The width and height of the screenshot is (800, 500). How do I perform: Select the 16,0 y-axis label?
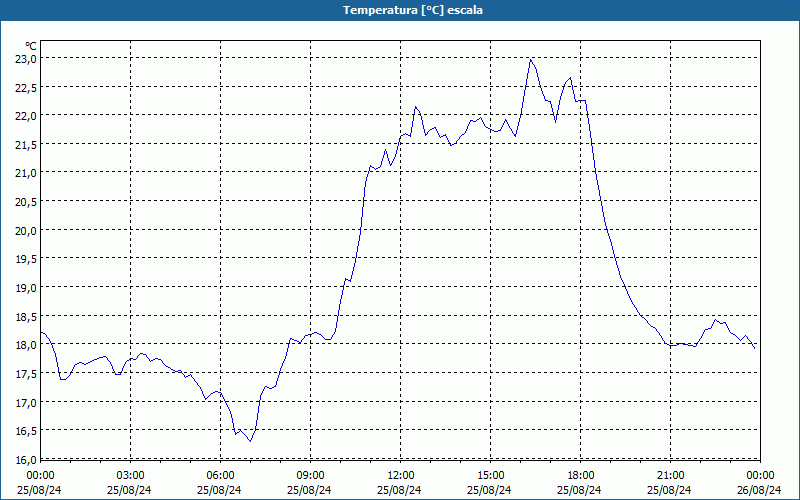tap(26, 460)
